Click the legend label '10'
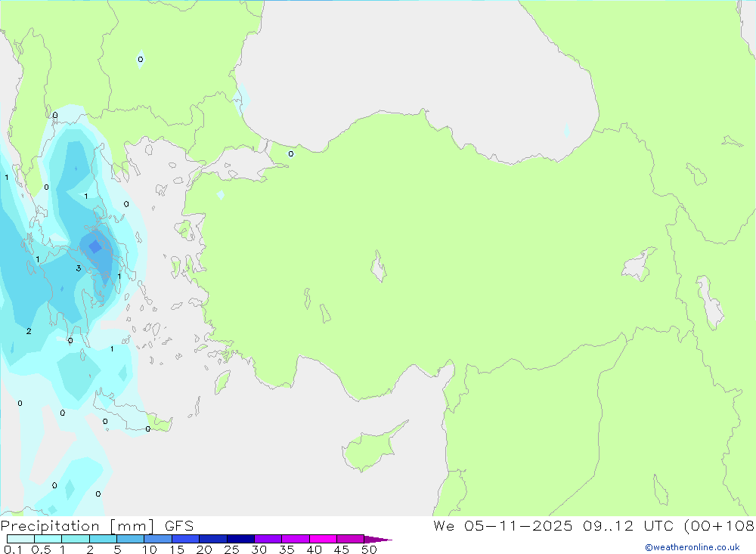The image size is (756, 554). click(150, 549)
